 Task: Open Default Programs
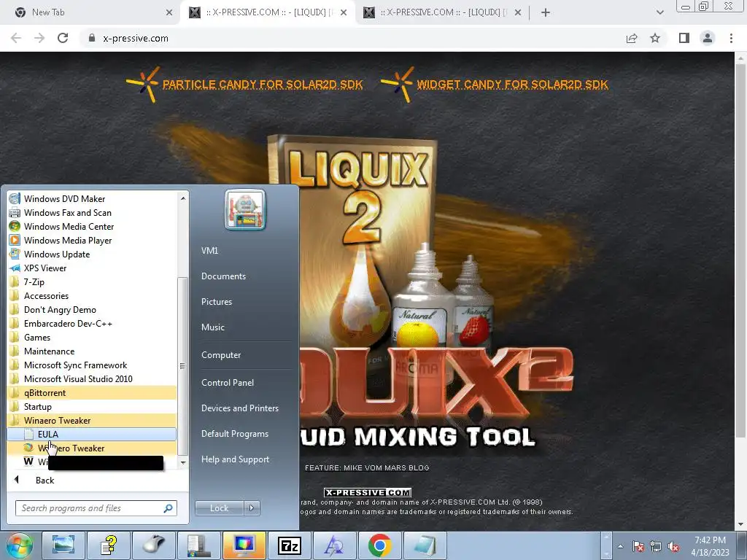coord(234,434)
